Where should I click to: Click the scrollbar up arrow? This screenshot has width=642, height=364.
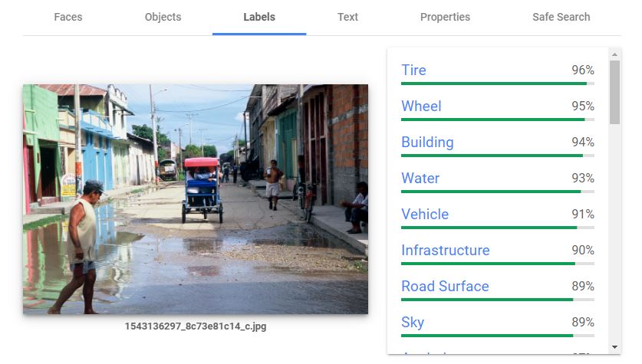614,54
